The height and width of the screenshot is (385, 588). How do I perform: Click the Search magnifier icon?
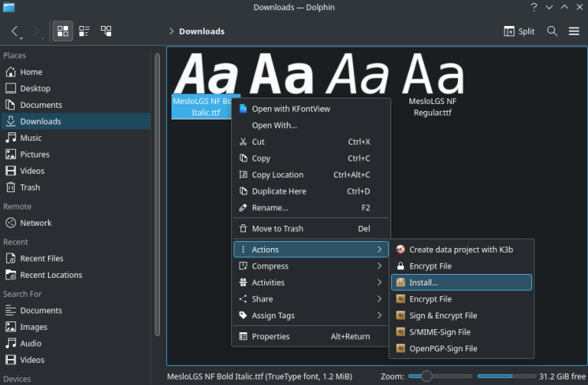(552, 31)
